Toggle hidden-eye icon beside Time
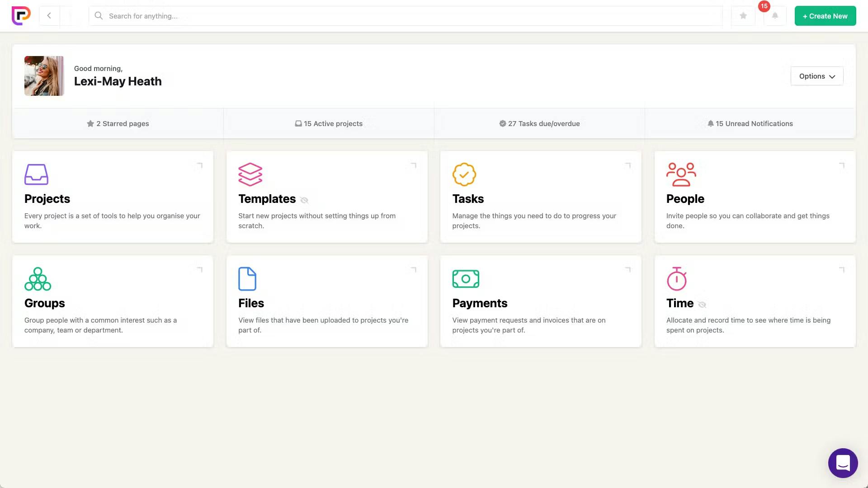The width and height of the screenshot is (868, 488). point(702,305)
